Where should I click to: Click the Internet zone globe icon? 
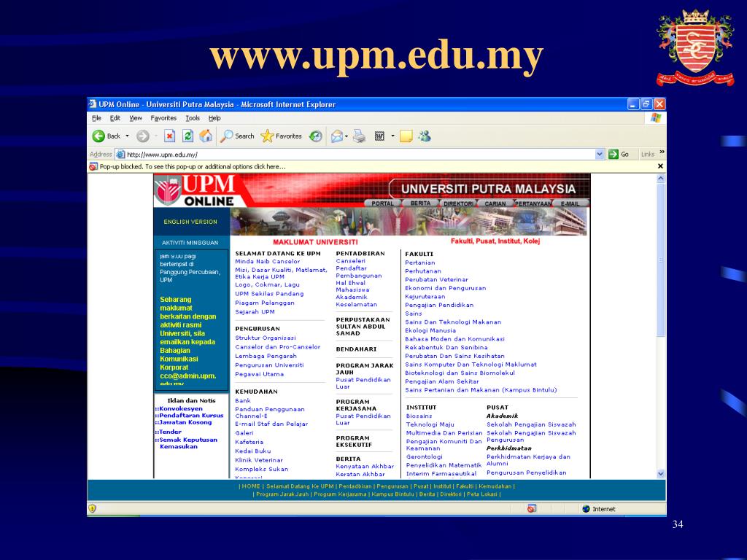click(586, 508)
